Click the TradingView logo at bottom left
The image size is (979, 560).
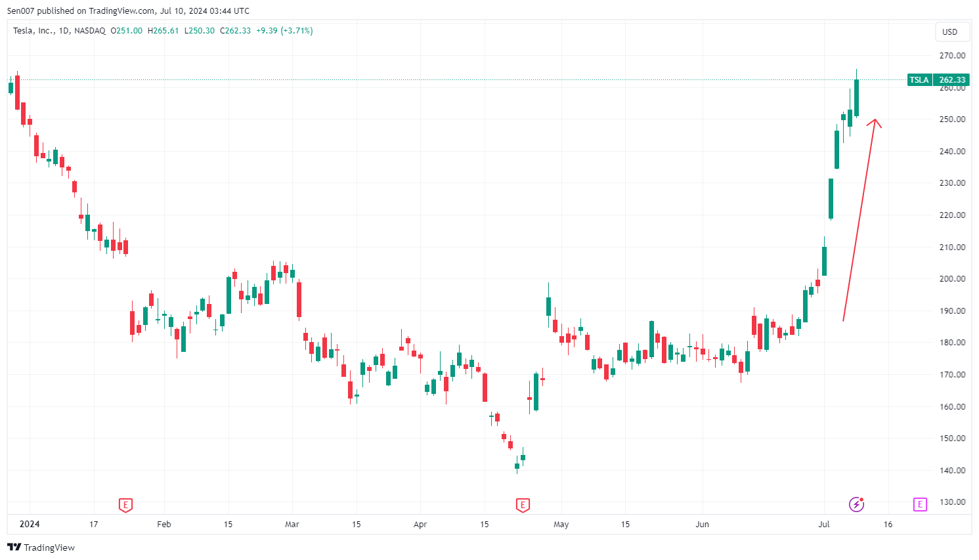41,548
